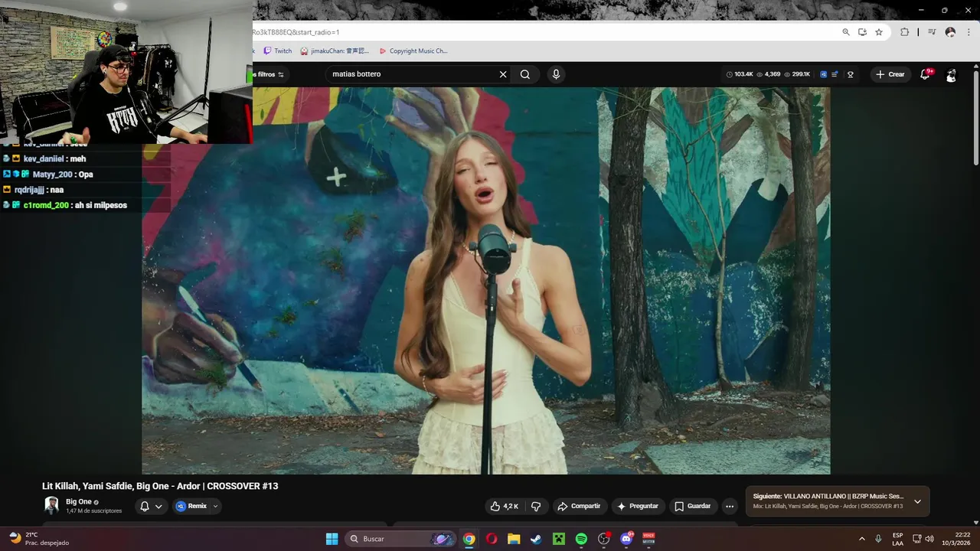This screenshot has height=551, width=980.
Task: Click the 299.1K stat in YouTube header
Action: pos(796,74)
